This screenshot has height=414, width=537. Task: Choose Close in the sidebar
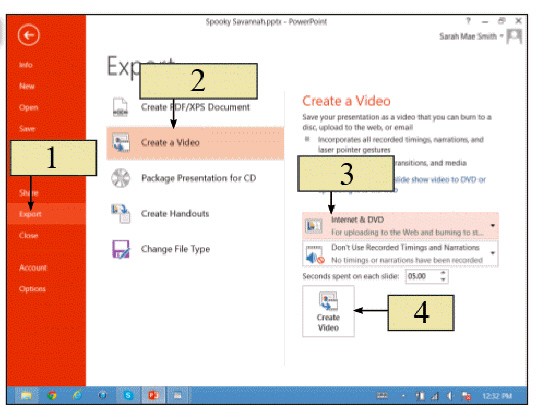point(28,235)
